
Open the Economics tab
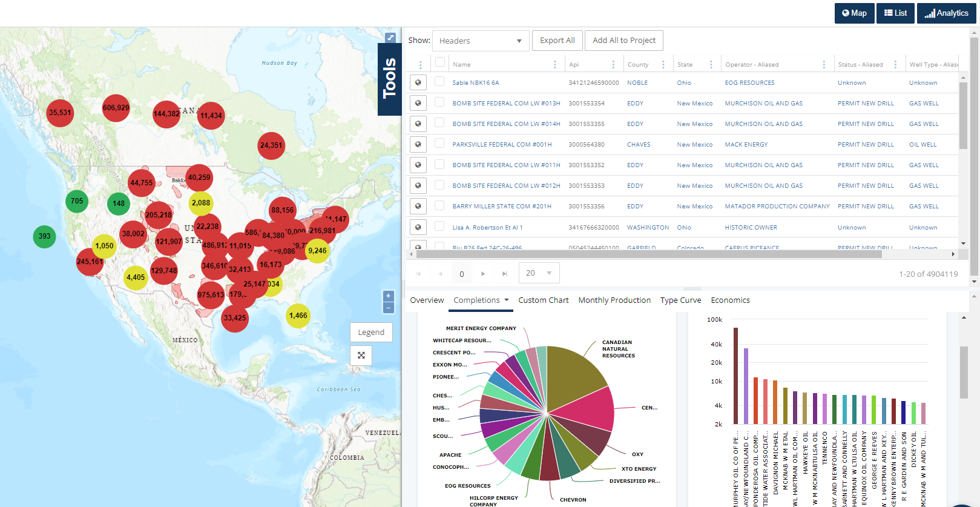[730, 300]
